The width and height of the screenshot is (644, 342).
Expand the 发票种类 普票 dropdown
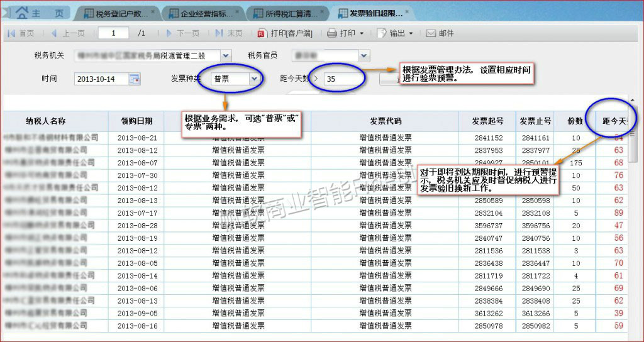click(255, 79)
